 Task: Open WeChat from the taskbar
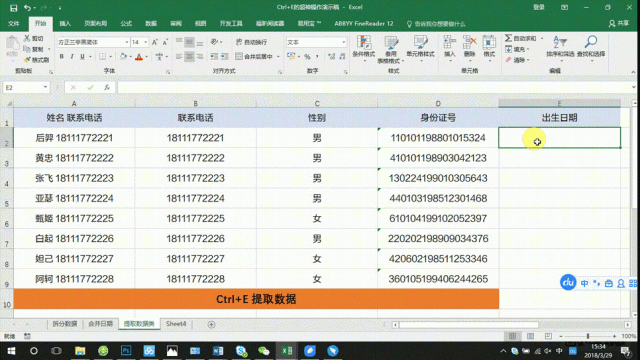click(x=264, y=351)
